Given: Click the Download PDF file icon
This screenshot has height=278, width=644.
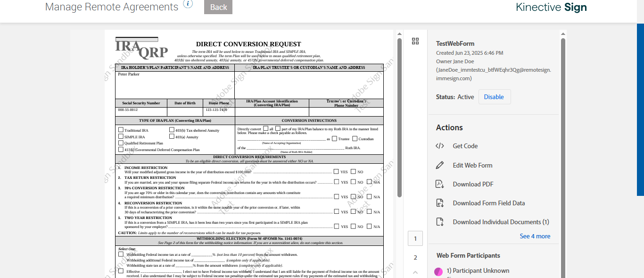Looking at the screenshot, I should (x=440, y=184).
